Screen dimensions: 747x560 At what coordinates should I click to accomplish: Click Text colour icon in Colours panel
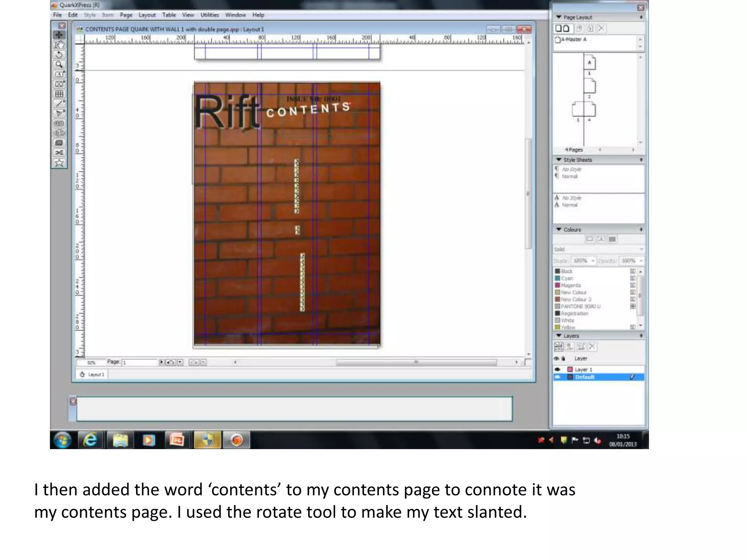click(601, 239)
